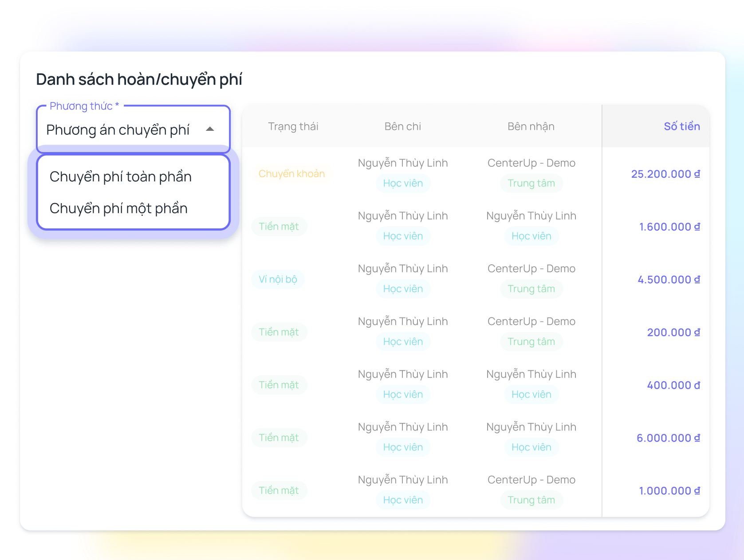Click the 'Ví nội bộ' status badge
This screenshot has height=560, width=744.
click(x=278, y=279)
